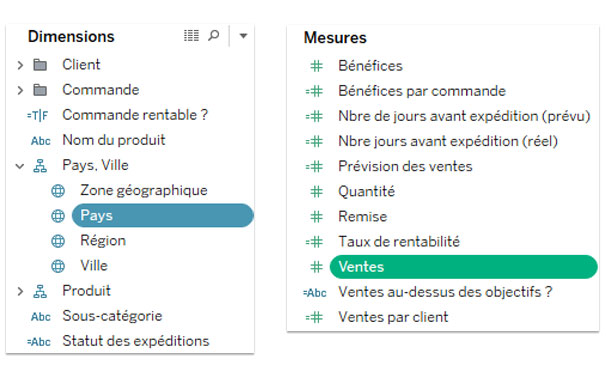Click the globe icon next to Ville

pyautogui.click(x=58, y=266)
